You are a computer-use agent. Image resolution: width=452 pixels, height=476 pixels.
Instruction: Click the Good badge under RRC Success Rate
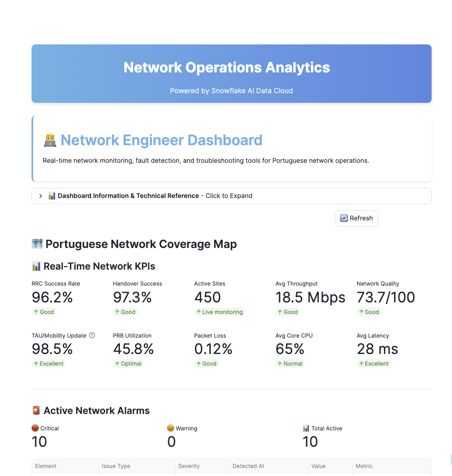pyautogui.click(x=44, y=312)
